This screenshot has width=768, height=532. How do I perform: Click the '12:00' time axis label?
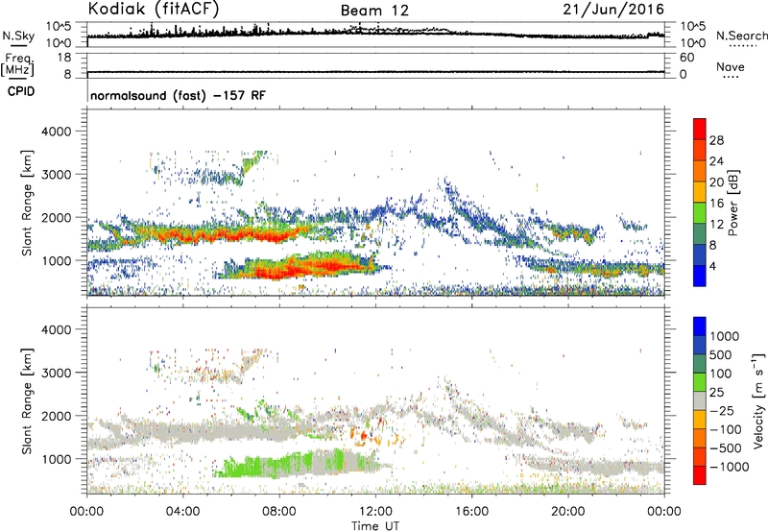[x=375, y=511]
